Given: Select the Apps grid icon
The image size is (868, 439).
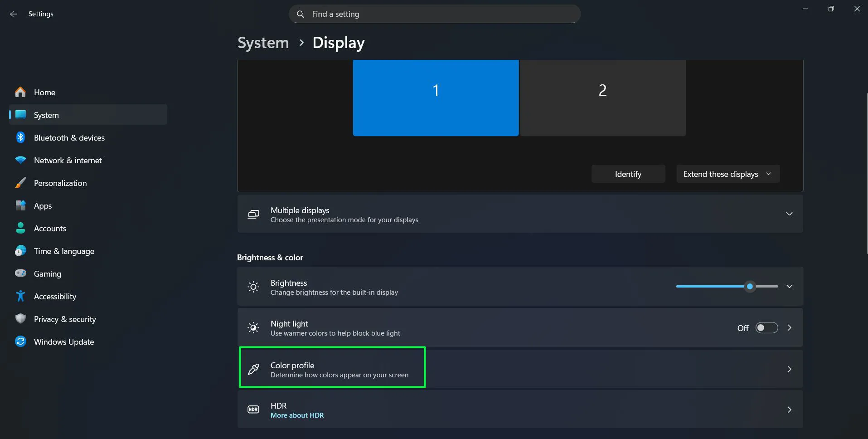Looking at the screenshot, I should (x=20, y=205).
